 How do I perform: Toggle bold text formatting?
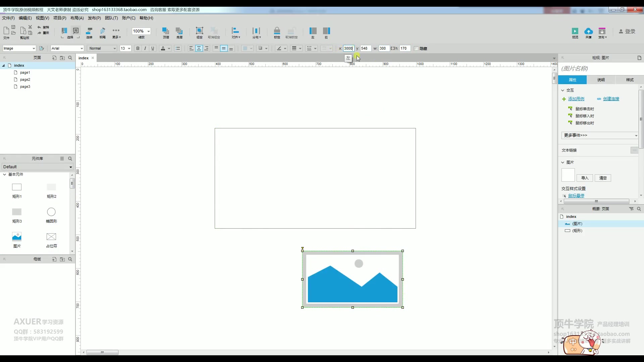coord(138,49)
